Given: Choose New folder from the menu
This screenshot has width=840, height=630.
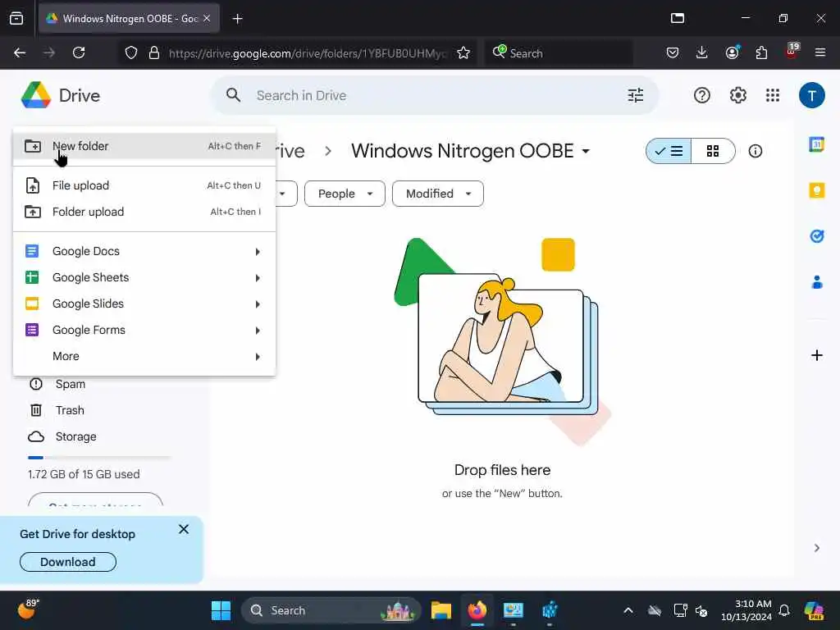Looking at the screenshot, I should coord(144,146).
